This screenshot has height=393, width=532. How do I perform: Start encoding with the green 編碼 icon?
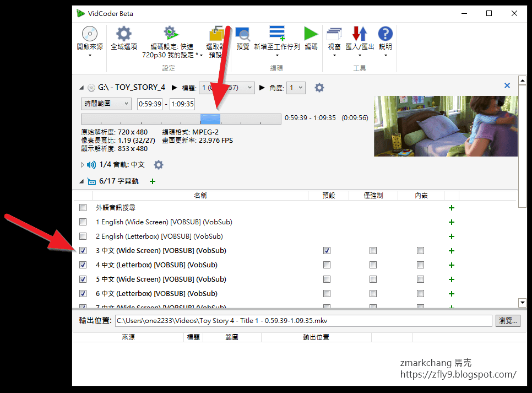tap(310, 33)
